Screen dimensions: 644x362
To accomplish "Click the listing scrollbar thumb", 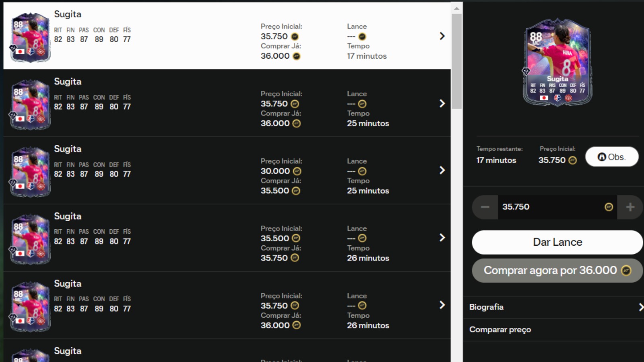I will click(456, 61).
